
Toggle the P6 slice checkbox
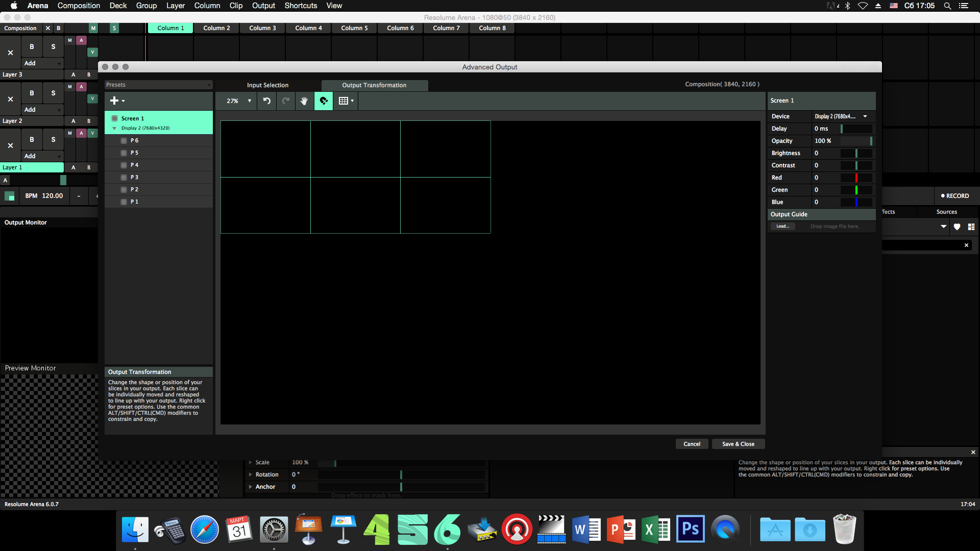point(124,141)
